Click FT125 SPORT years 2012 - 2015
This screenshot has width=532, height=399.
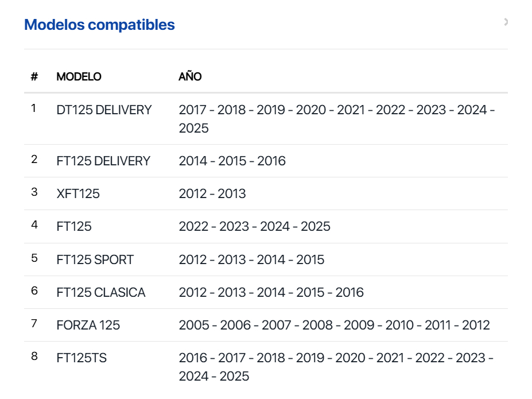(251, 259)
